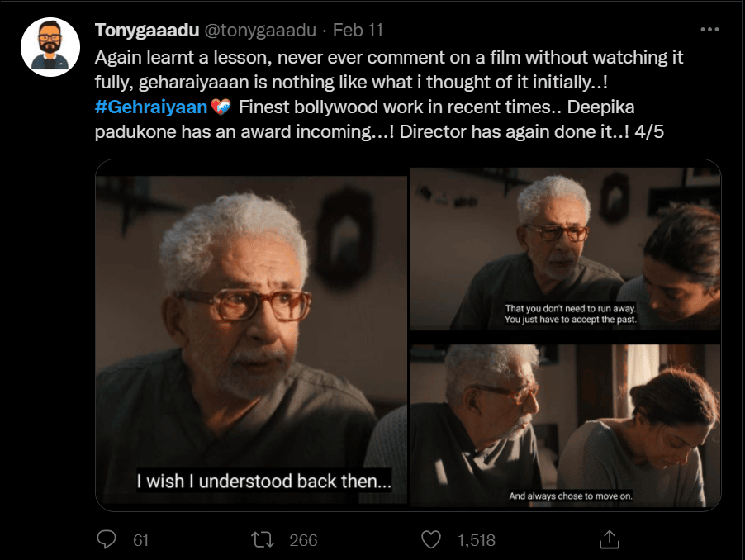This screenshot has width=745, height=560.
Task: View the 1,518 likes count
Action: pyautogui.click(x=476, y=540)
